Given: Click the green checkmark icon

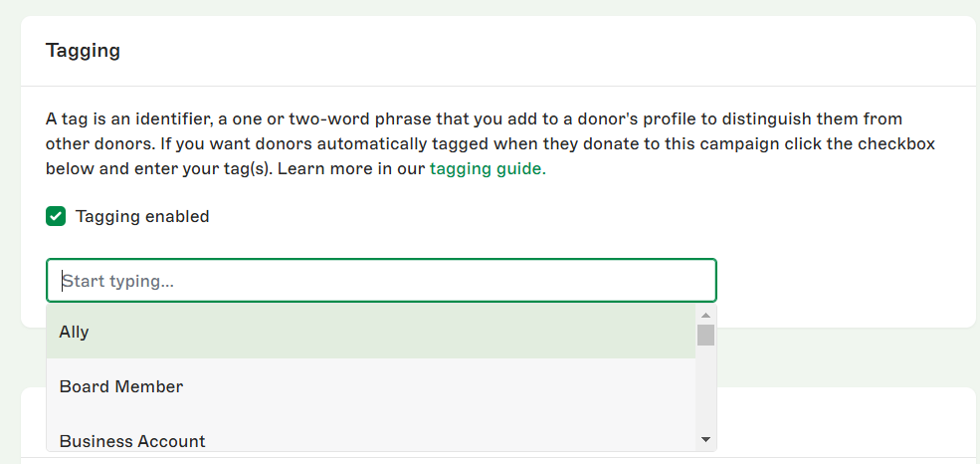Looking at the screenshot, I should 56,216.
